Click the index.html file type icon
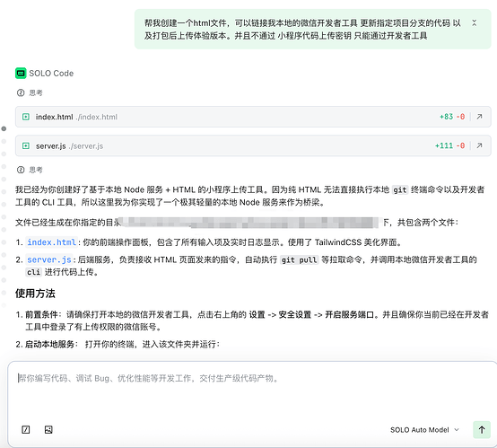Screen dimensions: 497x448 26,117
